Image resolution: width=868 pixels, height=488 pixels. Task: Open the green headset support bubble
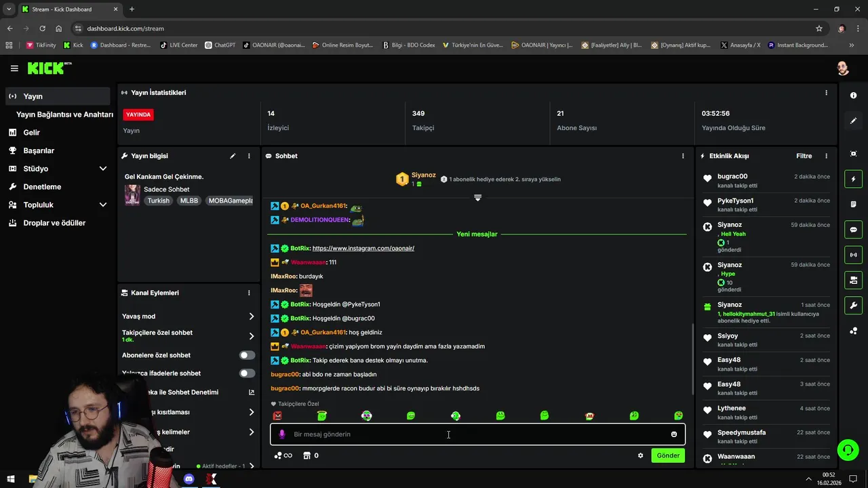[847, 449]
